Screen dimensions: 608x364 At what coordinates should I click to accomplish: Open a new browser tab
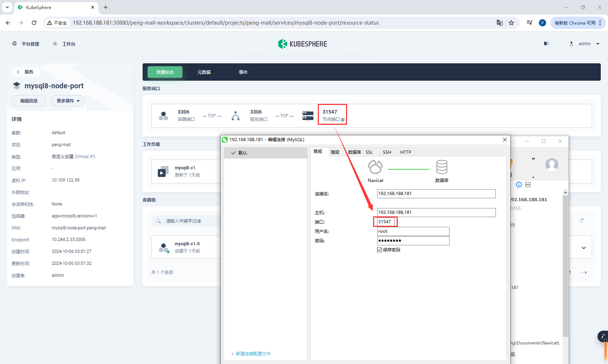click(106, 7)
